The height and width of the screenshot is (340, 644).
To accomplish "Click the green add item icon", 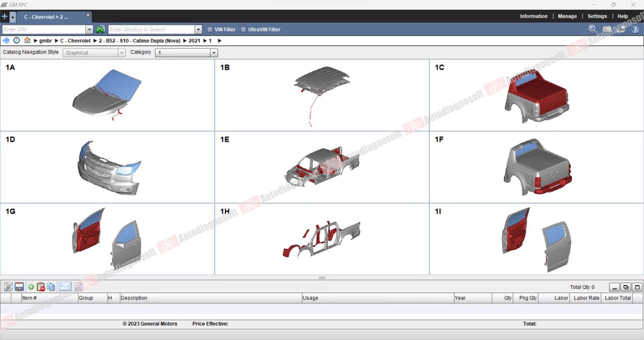I will tap(31, 287).
